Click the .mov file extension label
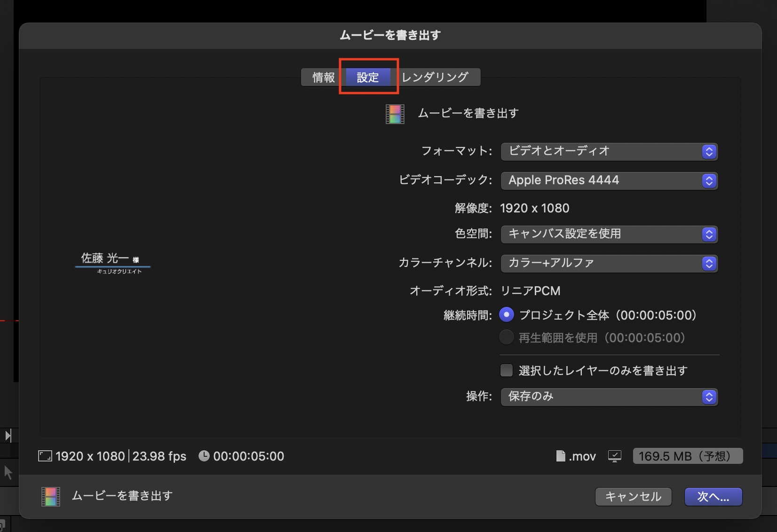 pyautogui.click(x=582, y=456)
